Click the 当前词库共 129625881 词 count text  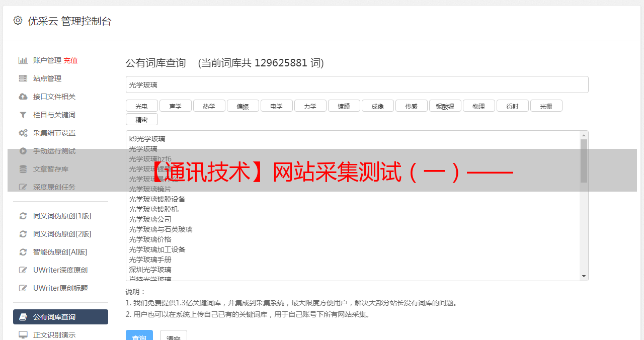pyautogui.click(x=261, y=63)
